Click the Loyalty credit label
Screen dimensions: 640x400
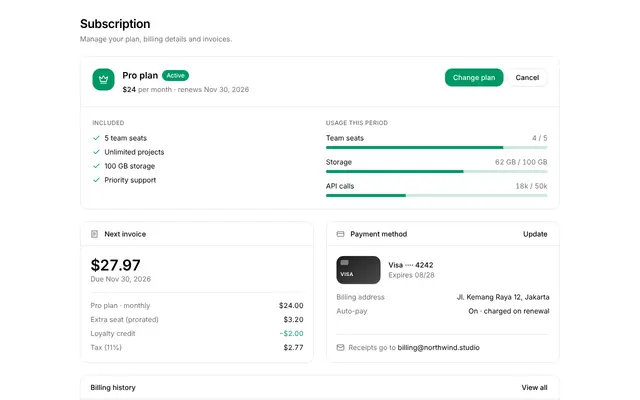point(113,333)
